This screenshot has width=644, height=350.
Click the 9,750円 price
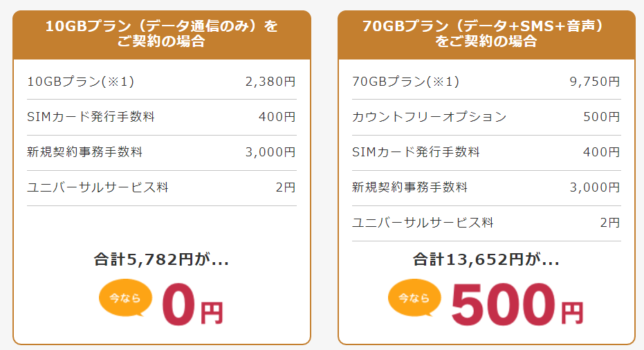coord(595,82)
